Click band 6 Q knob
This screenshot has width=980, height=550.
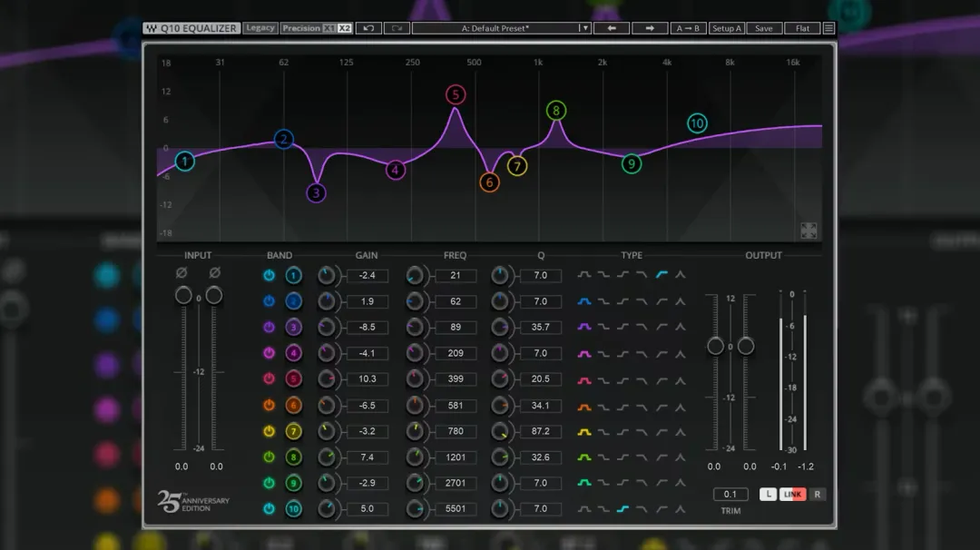(x=499, y=405)
